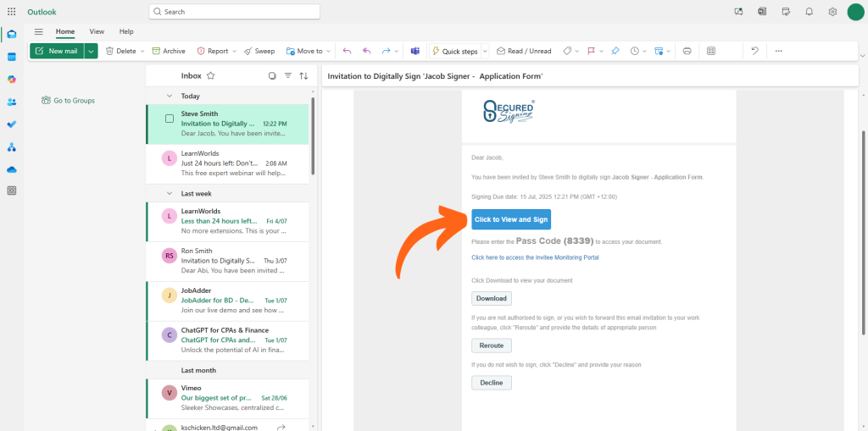
Task: Open the Vimeo email
Action: point(227,398)
